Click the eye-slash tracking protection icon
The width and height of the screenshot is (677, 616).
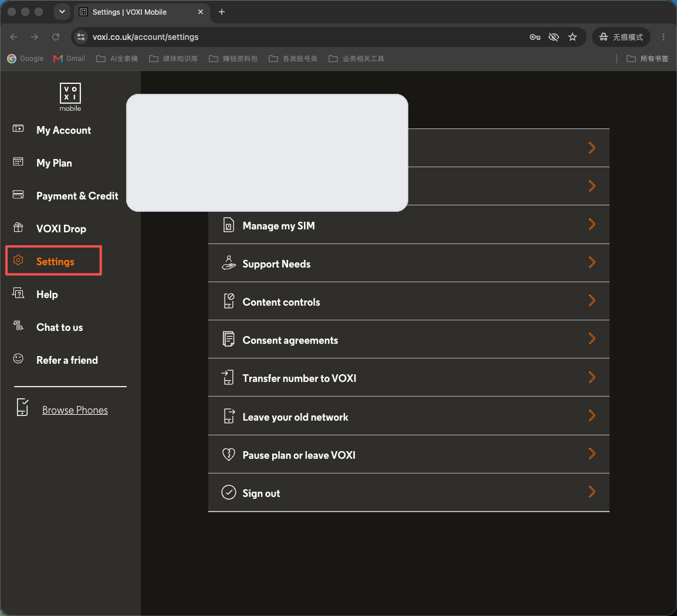tap(554, 37)
